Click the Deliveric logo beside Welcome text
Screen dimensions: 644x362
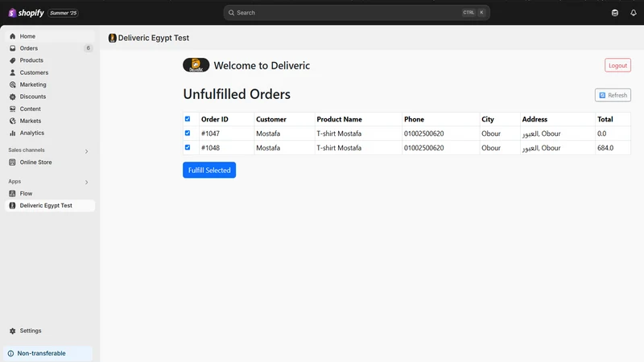196,65
